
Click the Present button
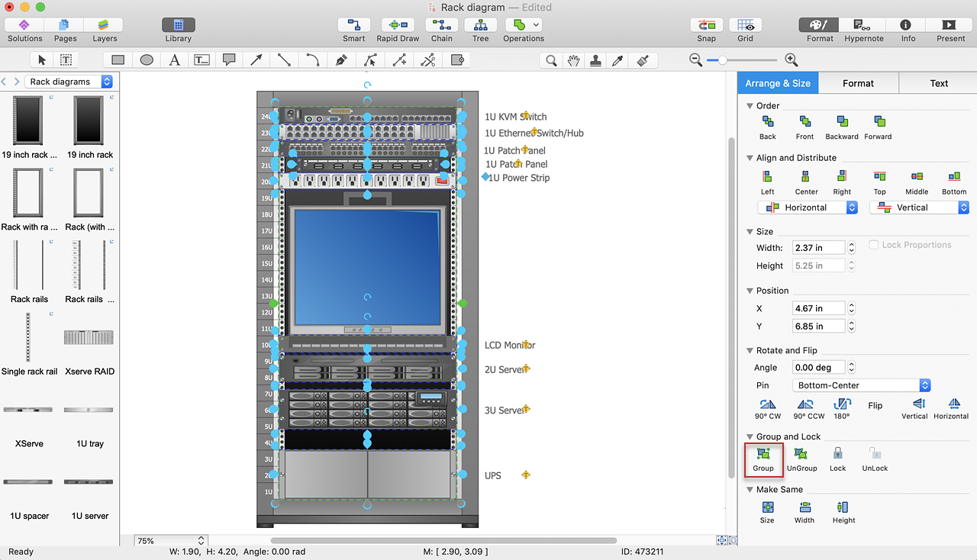tap(950, 25)
